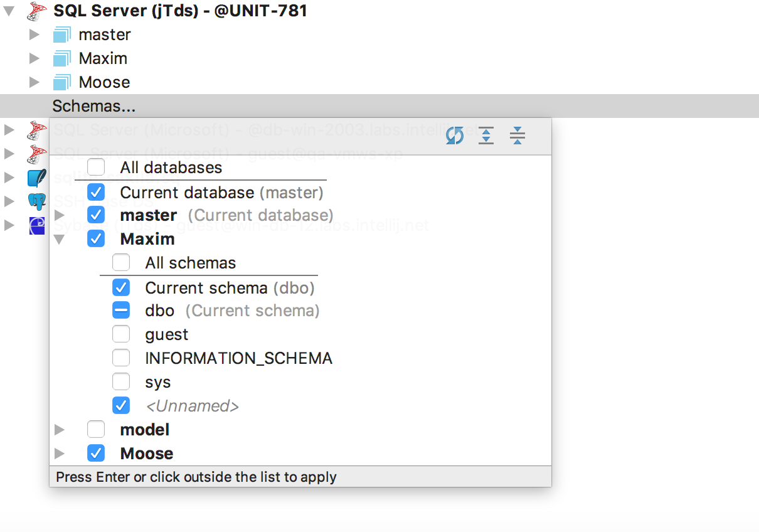Click the SQL Server icon of the db-win-2003 data source

[38, 130]
